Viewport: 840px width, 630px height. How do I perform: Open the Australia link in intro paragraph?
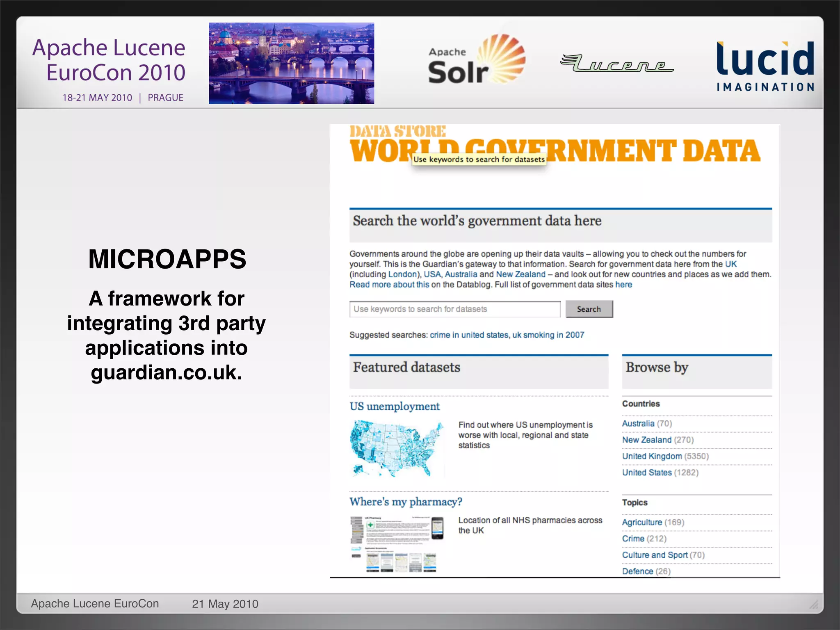[461, 274]
